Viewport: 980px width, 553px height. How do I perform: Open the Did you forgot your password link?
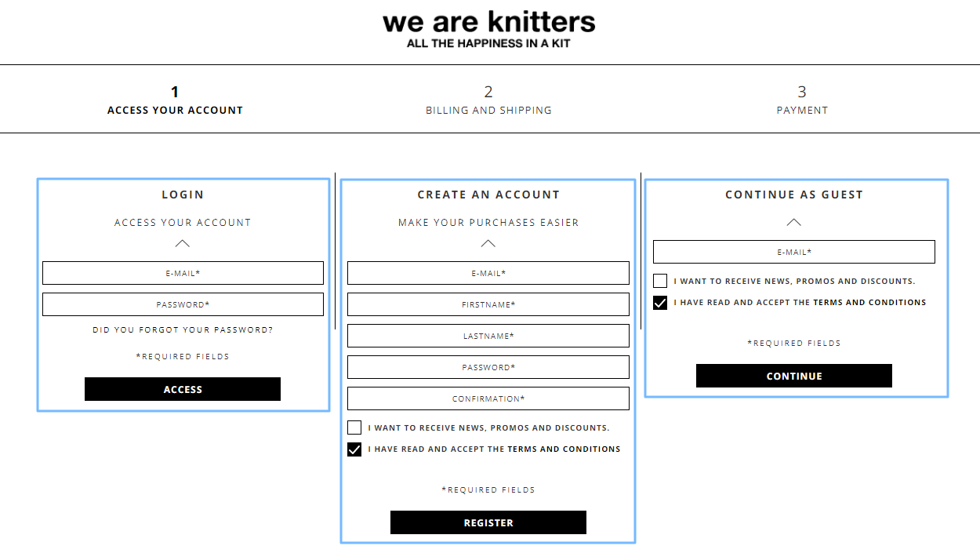183,330
